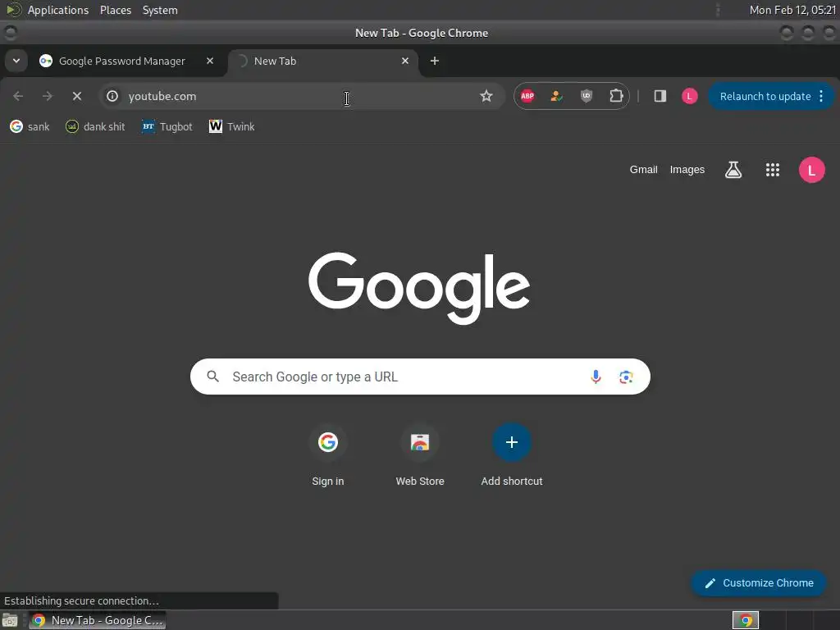Viewport: 840px width, 630px height.
Task: Open the Chrome profile L avatar in toolbar
Action: (x=689, y=97)
